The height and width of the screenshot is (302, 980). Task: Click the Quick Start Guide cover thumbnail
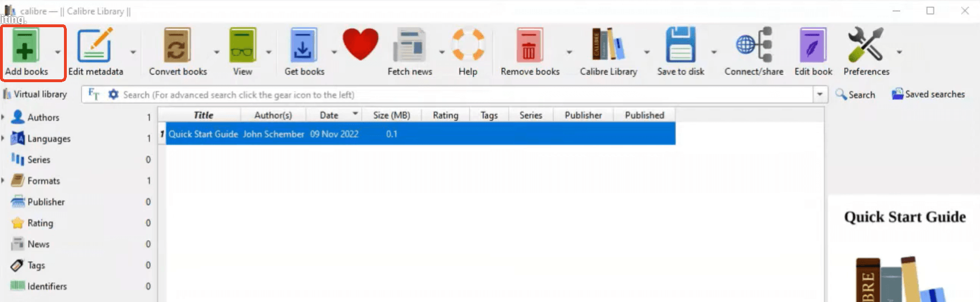(x=904, y=249)
